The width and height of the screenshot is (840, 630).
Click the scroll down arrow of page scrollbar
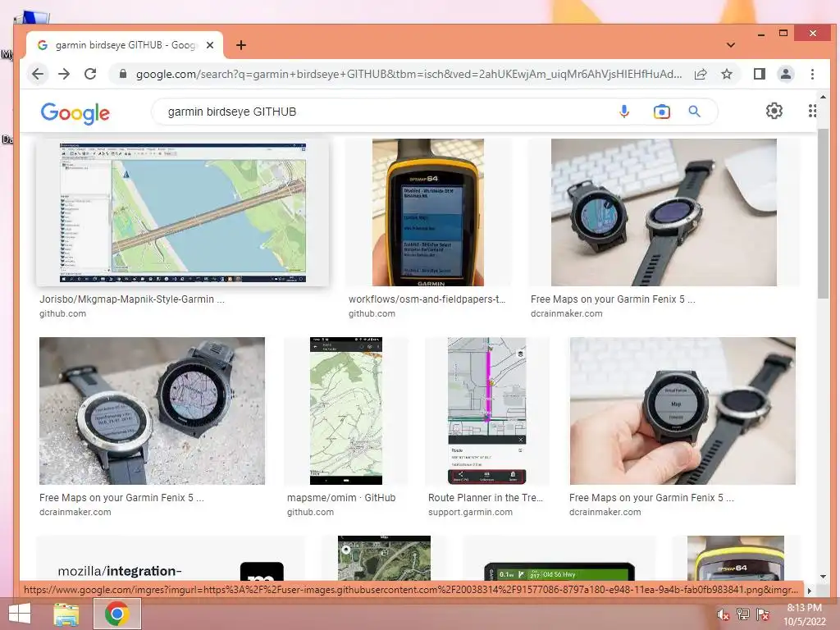823,577
